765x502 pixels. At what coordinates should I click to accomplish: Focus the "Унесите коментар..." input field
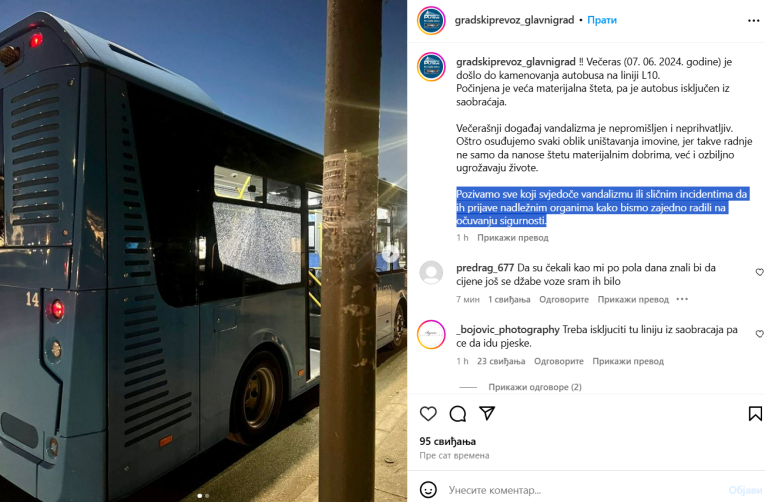585,490
